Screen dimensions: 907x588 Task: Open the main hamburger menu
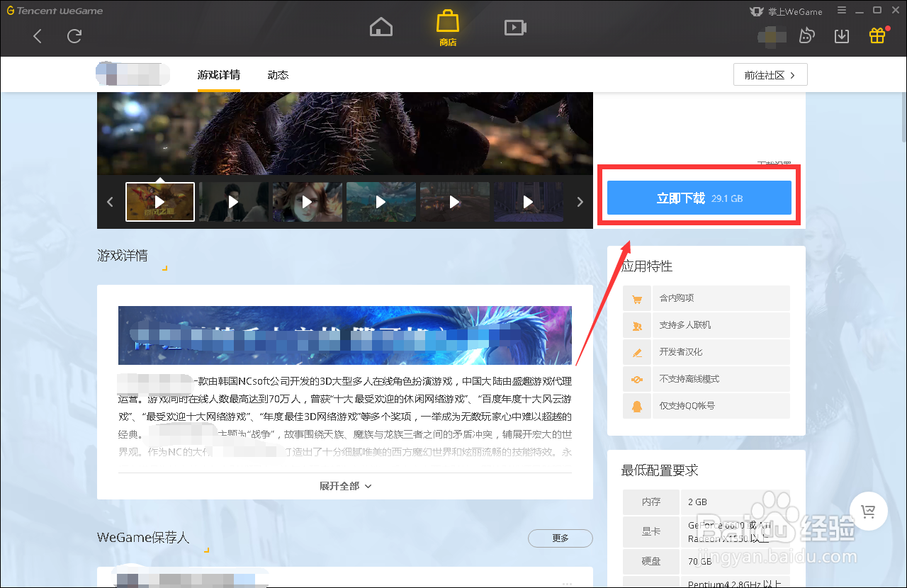[x=842, y=11]
